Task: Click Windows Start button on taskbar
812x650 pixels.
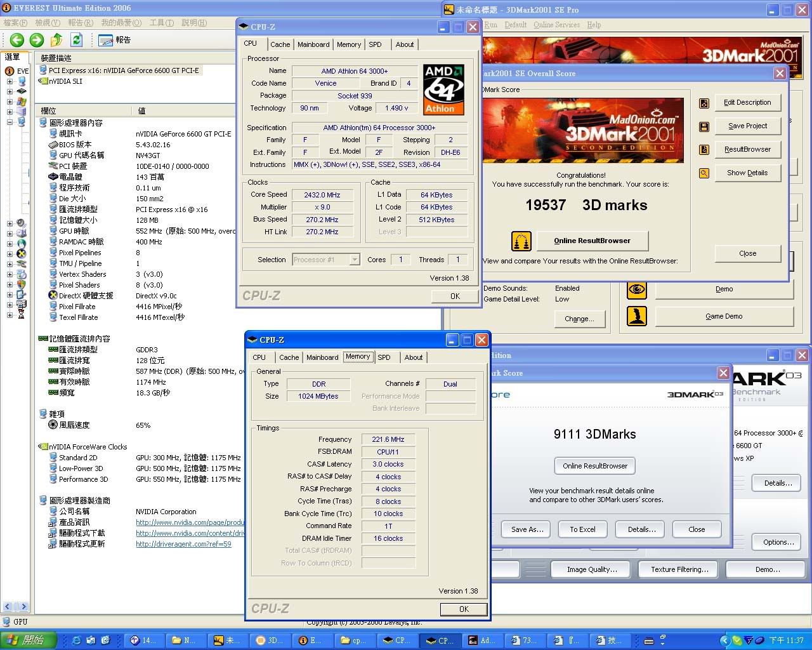Action: click(x=29, y=640)
